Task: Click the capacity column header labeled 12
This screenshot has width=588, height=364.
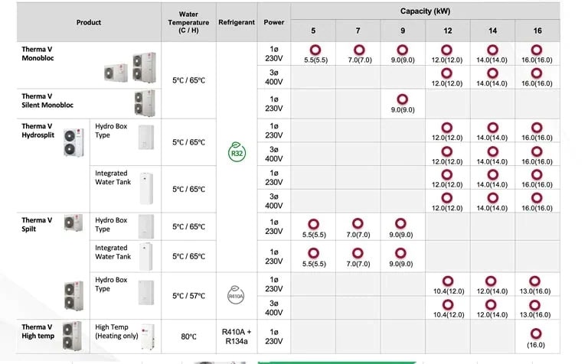Action: pyautogui.click(x=447, y=31)
